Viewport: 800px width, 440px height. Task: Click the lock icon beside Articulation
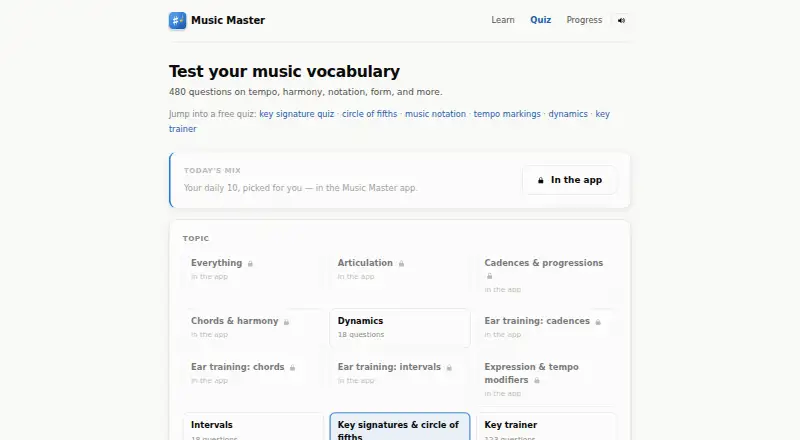pos(401,264)
